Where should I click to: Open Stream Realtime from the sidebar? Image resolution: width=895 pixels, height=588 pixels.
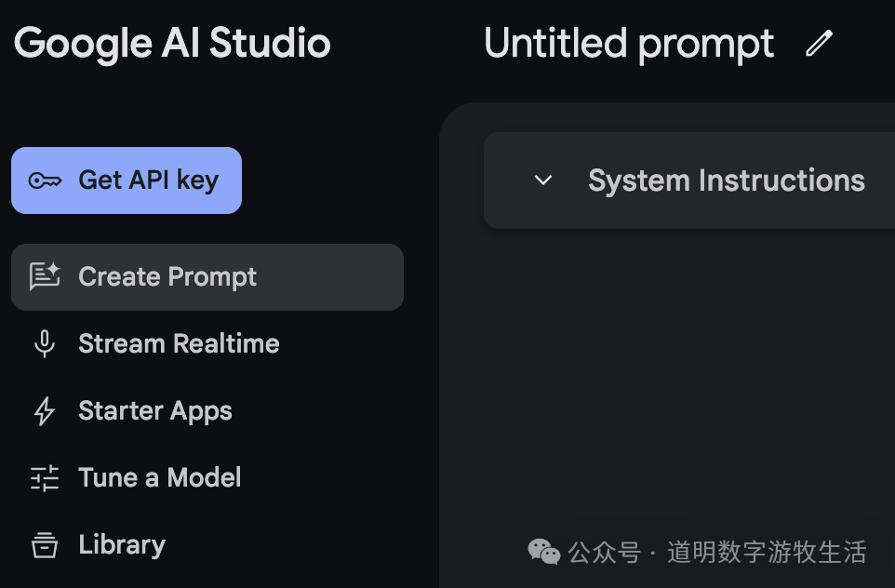tap(179, 343)
